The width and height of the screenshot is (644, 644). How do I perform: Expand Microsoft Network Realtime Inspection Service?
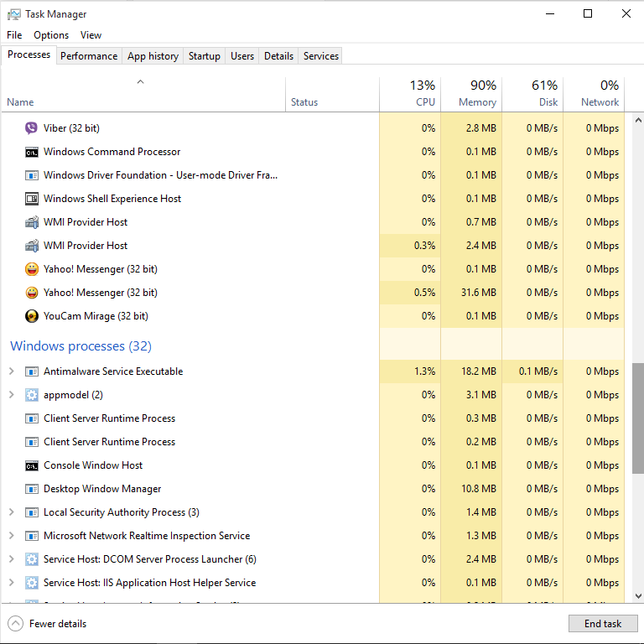12,536
